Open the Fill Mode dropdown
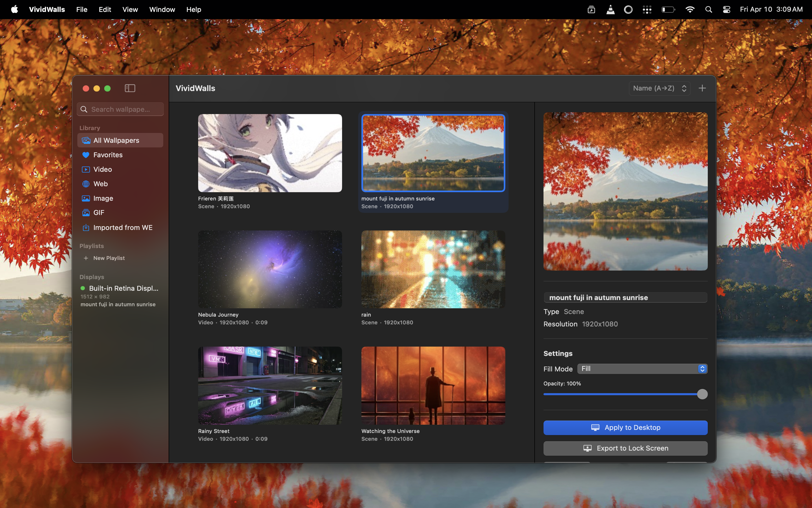Screen dimensions: 812x508 [x=642, y=369]
